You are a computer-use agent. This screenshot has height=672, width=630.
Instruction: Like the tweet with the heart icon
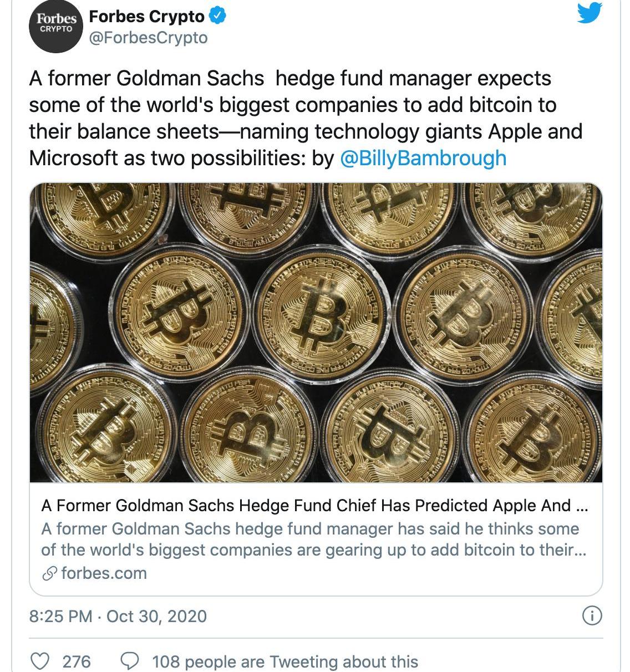[x=39, y=661]
